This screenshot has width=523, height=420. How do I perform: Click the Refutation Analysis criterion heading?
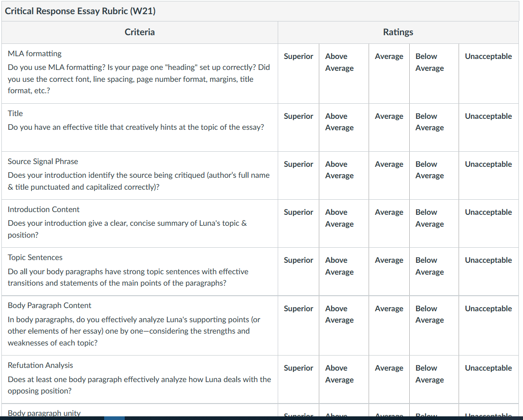tap(40, 365)
